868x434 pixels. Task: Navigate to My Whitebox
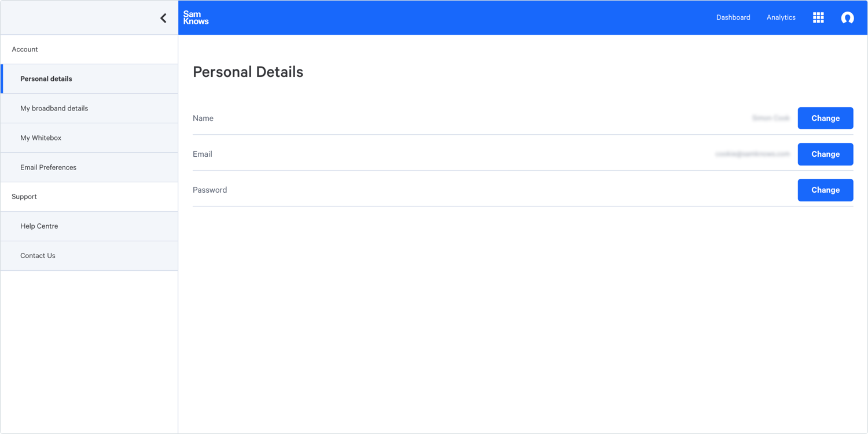point(41,138)
